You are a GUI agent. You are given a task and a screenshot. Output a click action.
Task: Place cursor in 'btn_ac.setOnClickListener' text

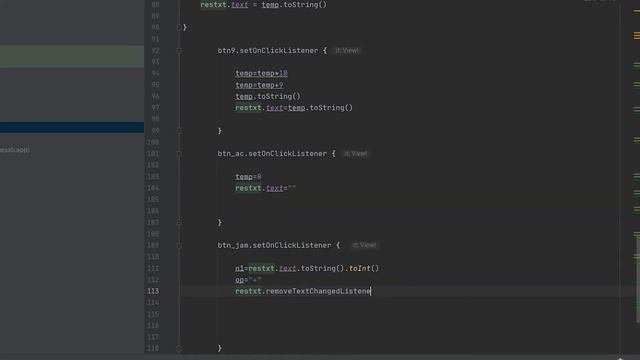(272, 153)
